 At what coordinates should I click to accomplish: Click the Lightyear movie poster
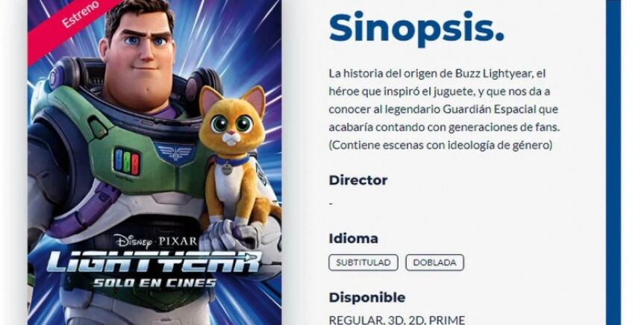click(154, 162)
